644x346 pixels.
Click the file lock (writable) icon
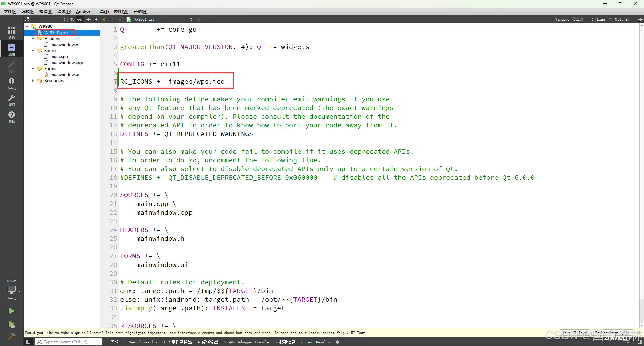tap(120, 19)
